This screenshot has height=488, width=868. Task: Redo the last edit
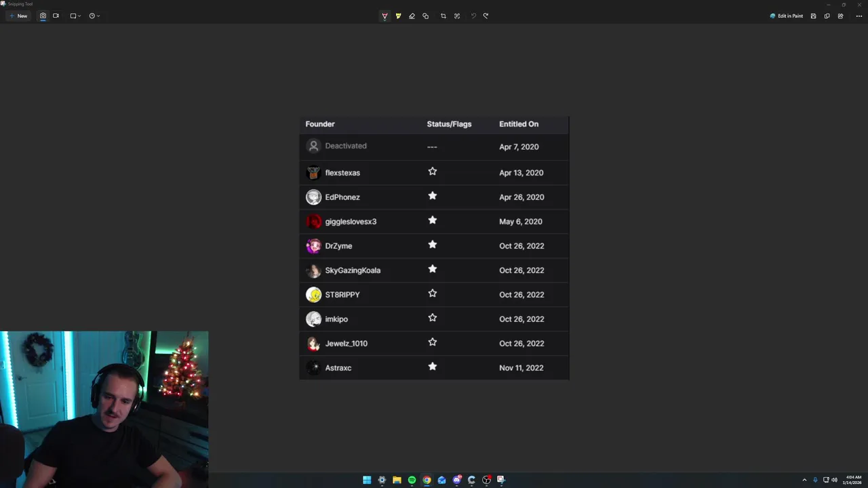click(486, 16)
